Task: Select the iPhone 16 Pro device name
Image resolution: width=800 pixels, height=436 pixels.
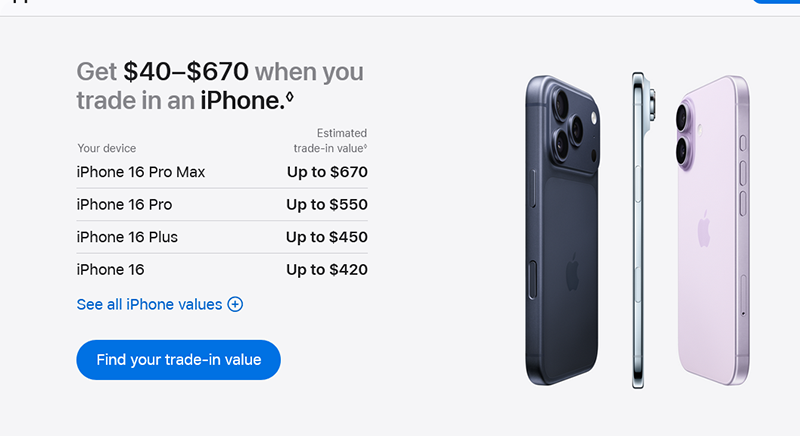Action: coord(124,205)
